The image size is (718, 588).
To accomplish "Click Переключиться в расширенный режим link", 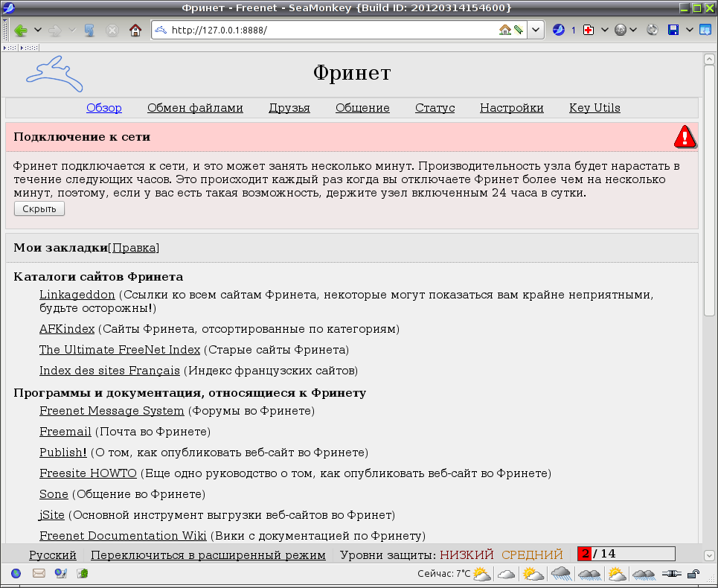I will coord(208,555).
